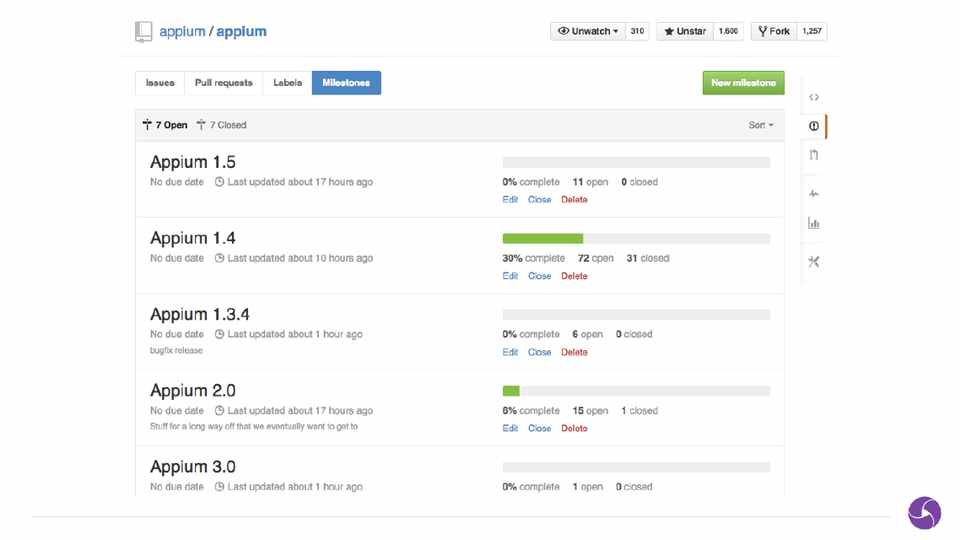
Task: Open repository Settings tools icon
Action: point(814,262)
